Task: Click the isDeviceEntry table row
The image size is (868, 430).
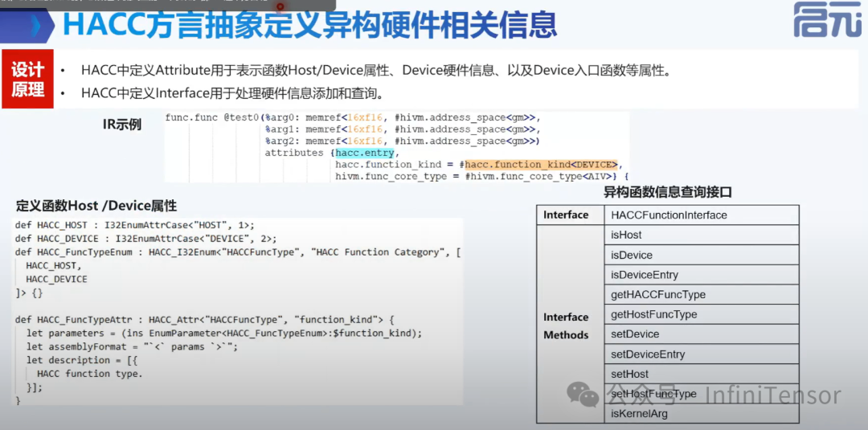Action: (x=702, y=275)
